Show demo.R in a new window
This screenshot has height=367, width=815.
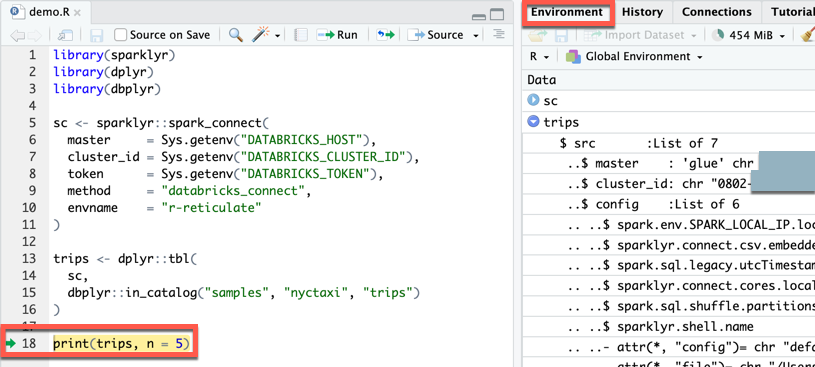[65, 35]
